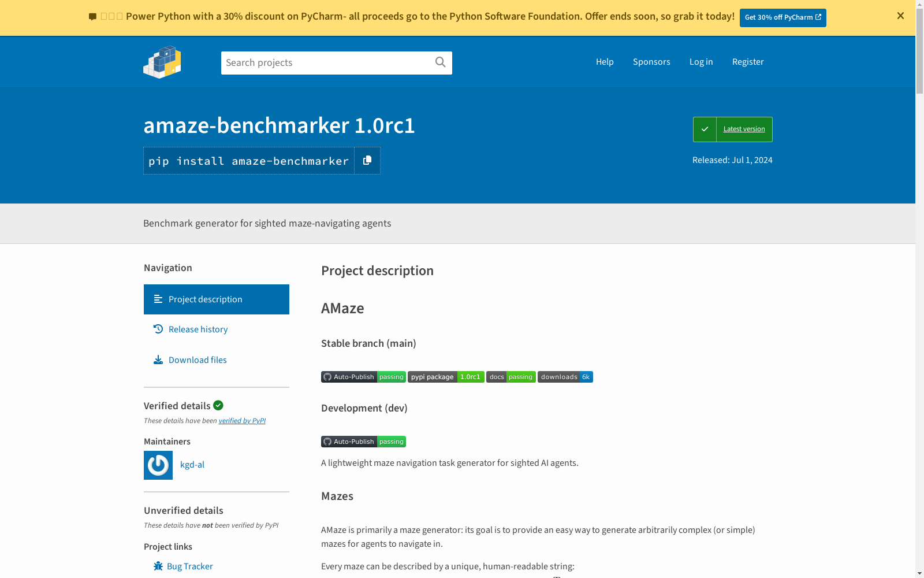Click the docs passing badge
Image resolution: width=924 pixels, height=578 pixels.
point(511,377)
